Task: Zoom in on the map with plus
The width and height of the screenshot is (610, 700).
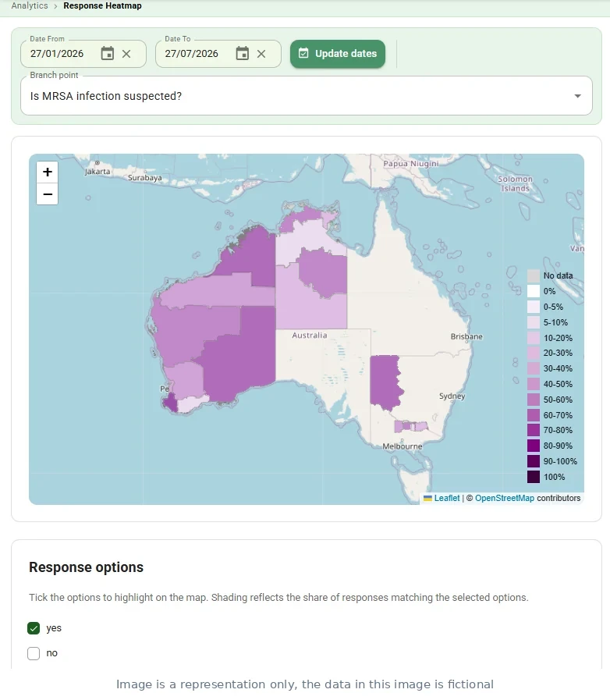Action: (48, 172)
